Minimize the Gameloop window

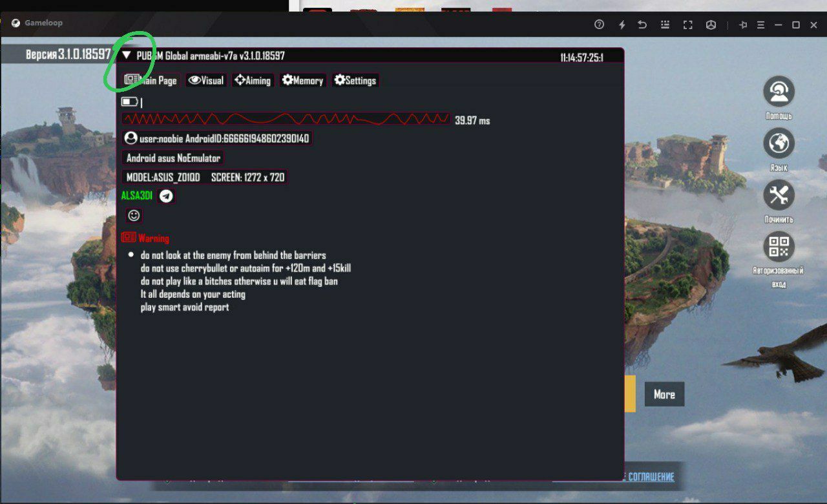coord(779,25)
